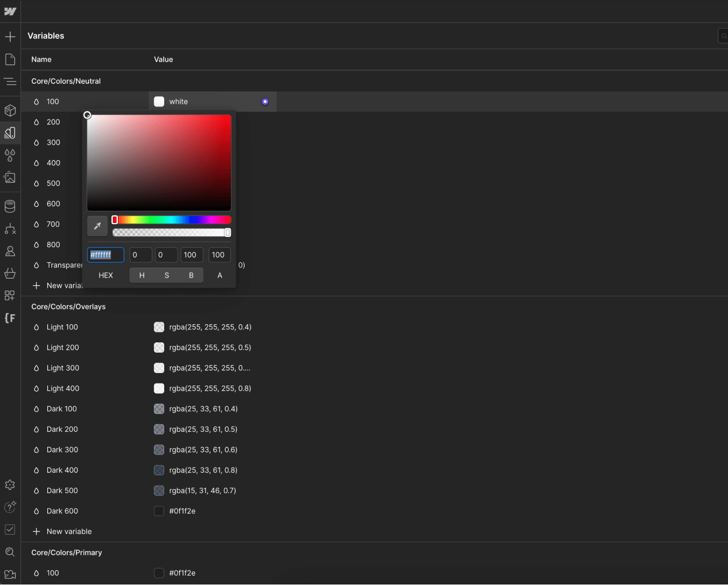This screenshot has width=728, height=585.
Task: Open the Navigator panel
Action: tap(10, 82)
